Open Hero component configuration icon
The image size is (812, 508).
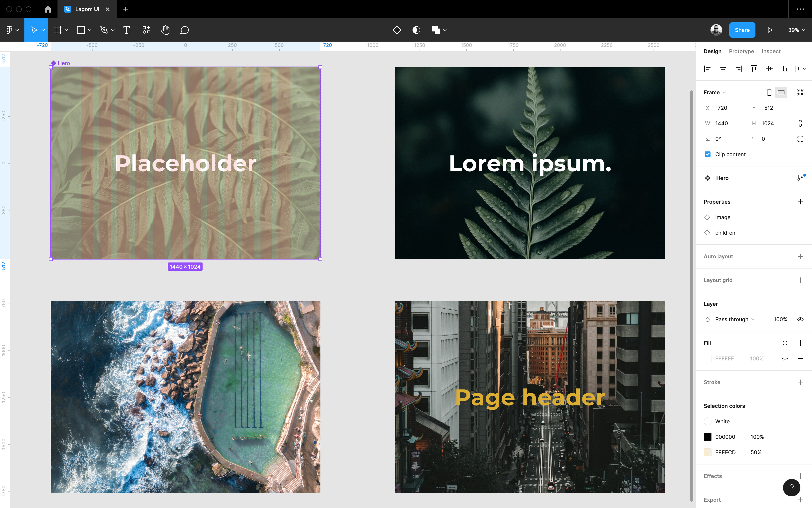(x=801, y=178)
